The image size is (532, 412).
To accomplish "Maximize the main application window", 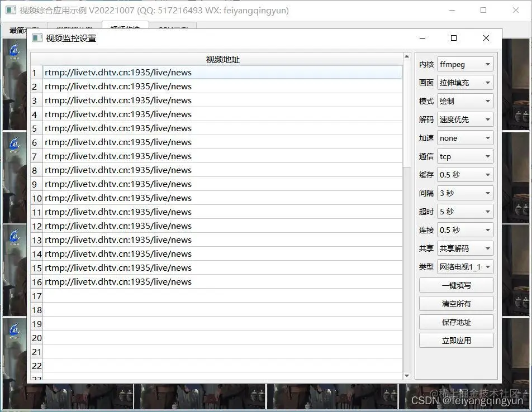I will click(x=483, y=10).
